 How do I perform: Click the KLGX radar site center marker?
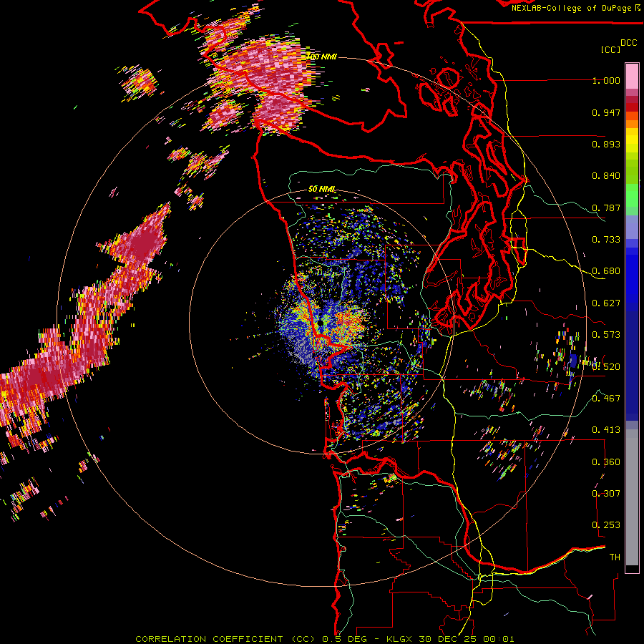(x=321, y=323)
